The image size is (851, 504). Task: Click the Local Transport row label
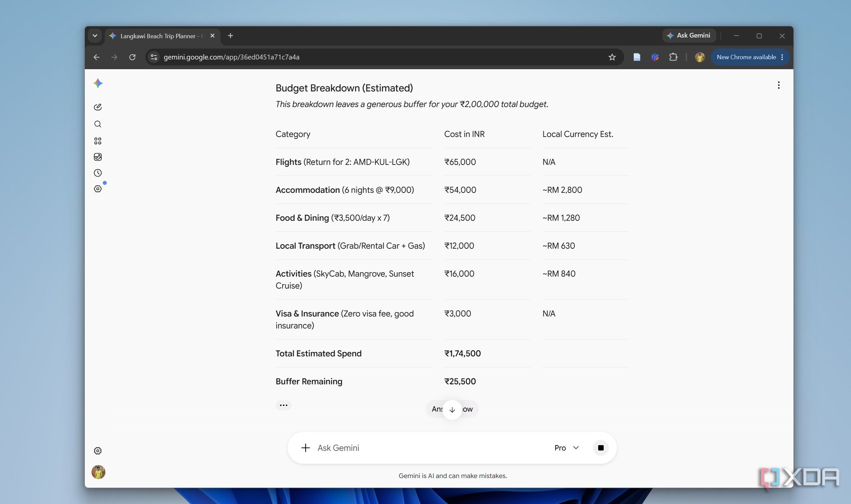(350, 246)
